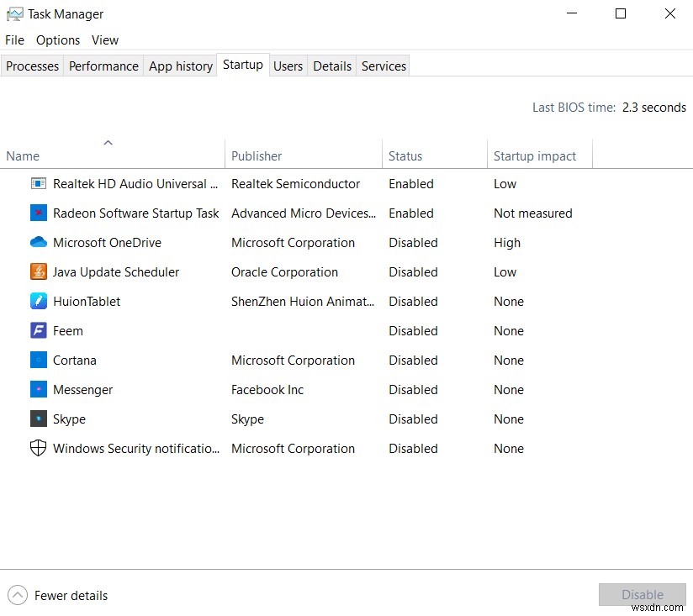The width and height of the screenshot is (693, 616).
Task: Click the Startup impact column header
Action: (535, 155)
